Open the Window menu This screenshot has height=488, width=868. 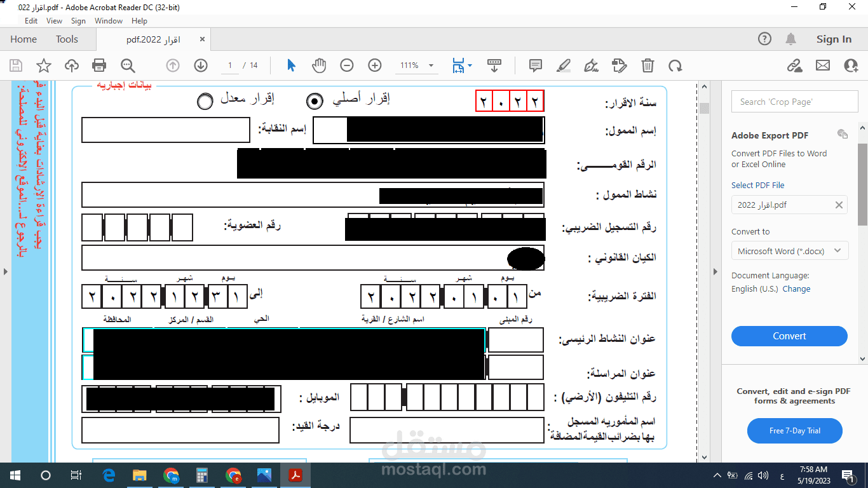pyautogui.click(x=109, y=21)
